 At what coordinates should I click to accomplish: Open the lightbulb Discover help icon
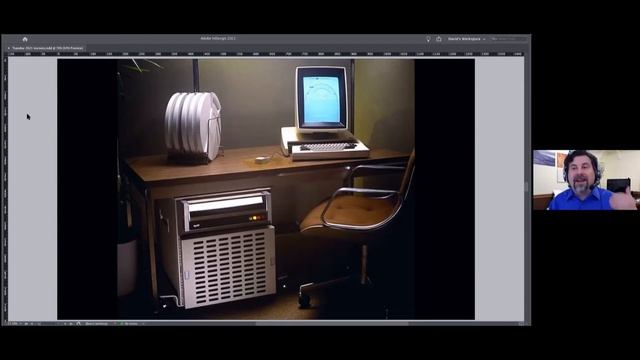pos(428,39)
